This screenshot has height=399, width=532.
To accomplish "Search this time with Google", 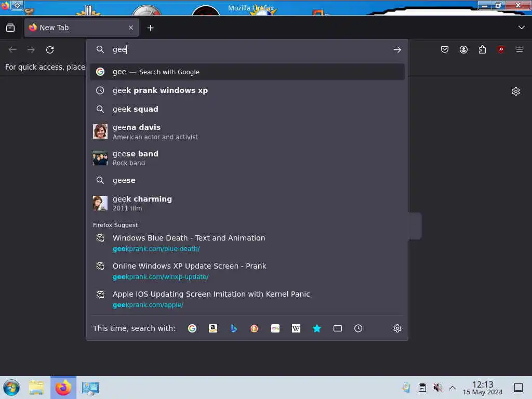I will pos(192,328).
